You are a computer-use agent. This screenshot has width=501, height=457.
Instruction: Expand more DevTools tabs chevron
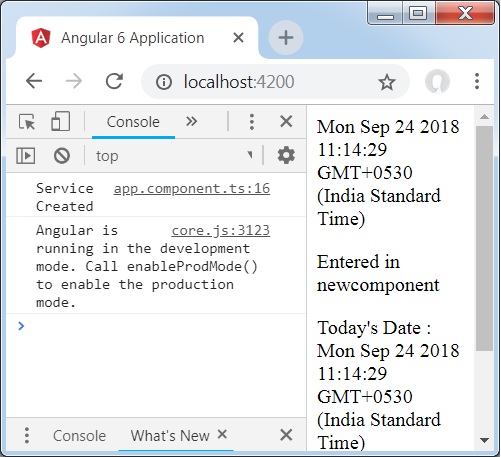tap(191, 121)
